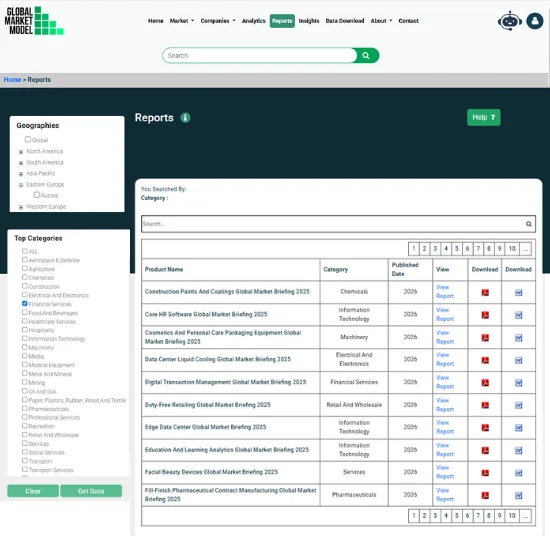Open the Insights nav item

[x=309, y=21]
